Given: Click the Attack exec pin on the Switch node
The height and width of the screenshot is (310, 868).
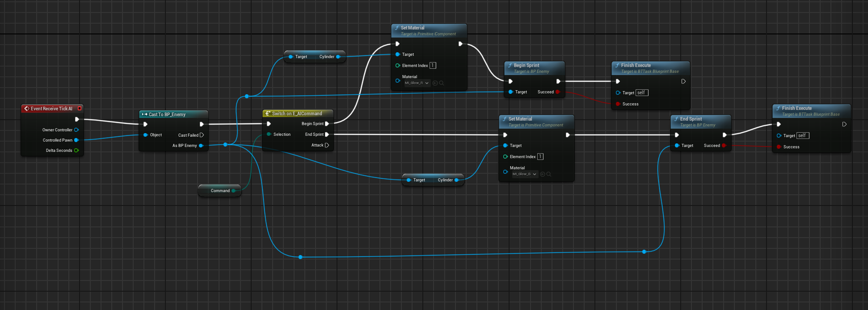Looking at the screenshot, I should [327, 145].
